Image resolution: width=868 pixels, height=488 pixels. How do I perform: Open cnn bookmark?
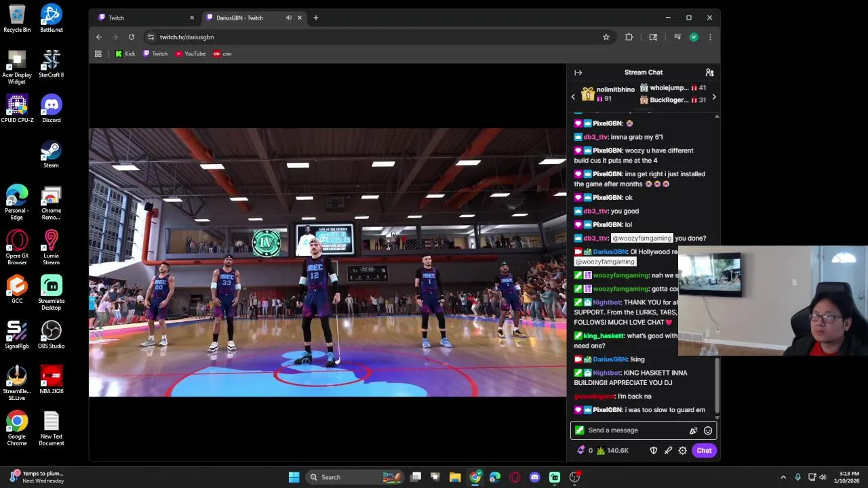tap(222, 54)
